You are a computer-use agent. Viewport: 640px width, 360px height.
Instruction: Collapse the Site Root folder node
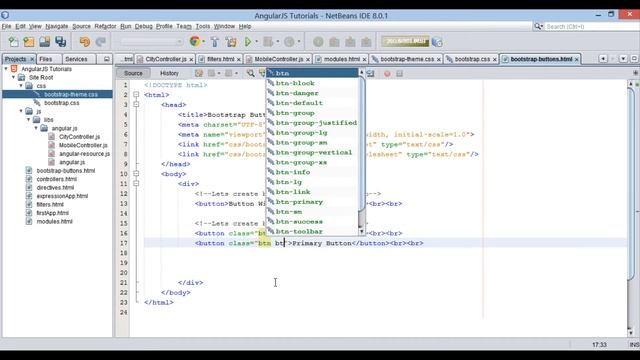[13, 77]
